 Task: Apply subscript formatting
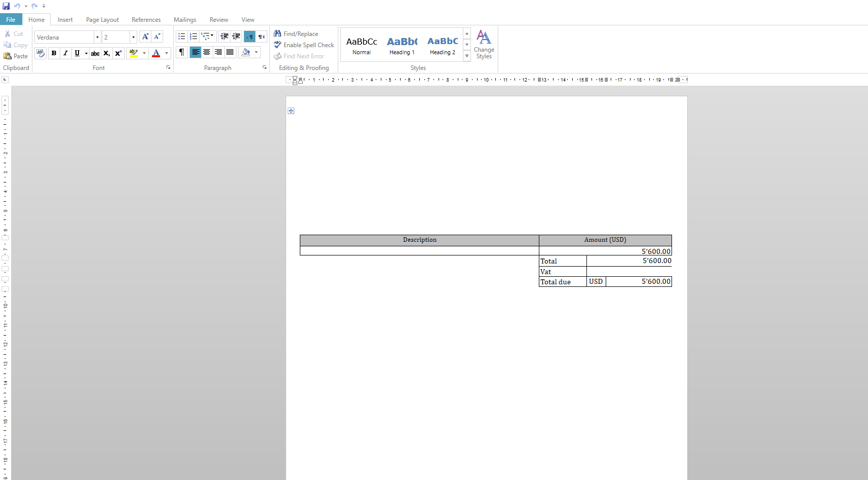[106, 53]
